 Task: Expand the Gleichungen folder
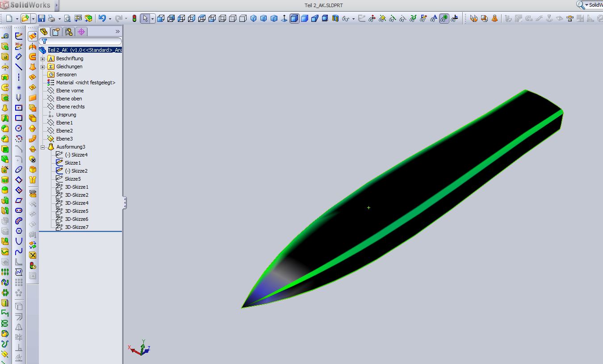coord(43,66)
